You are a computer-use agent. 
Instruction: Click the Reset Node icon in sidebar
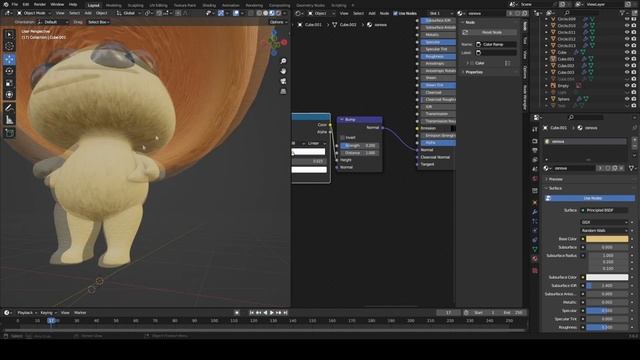point(465,32)
